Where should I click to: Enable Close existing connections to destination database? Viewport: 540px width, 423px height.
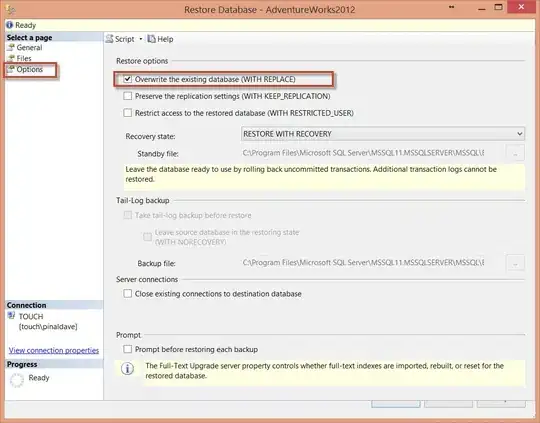point(127,294)
